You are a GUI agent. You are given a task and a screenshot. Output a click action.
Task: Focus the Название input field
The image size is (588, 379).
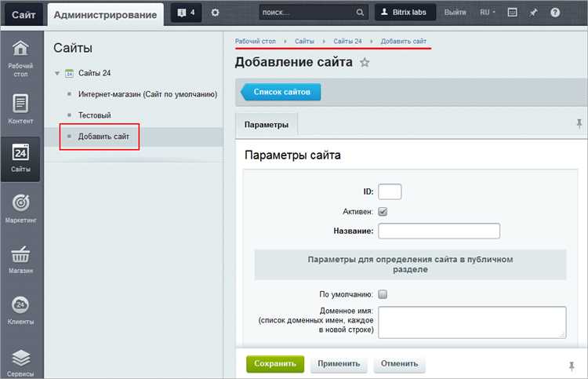coord(439,231)
